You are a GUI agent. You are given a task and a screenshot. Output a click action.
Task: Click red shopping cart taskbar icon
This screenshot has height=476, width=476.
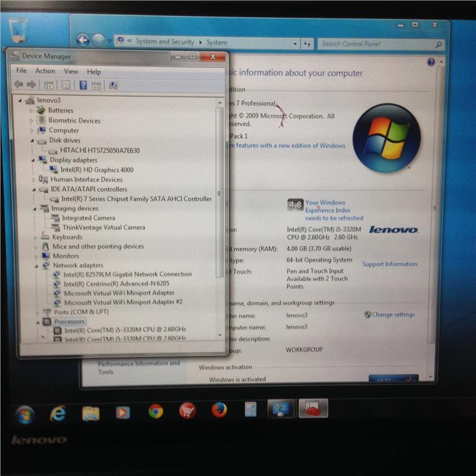pos(187,410)
